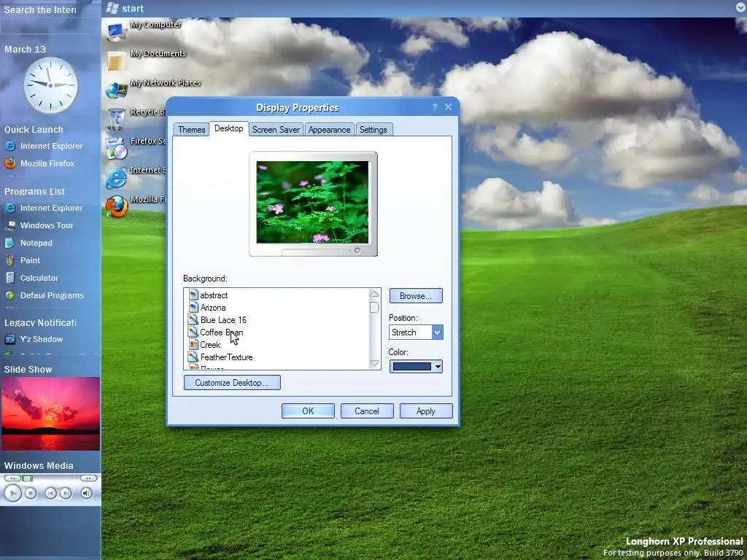Select Blue Lace 16 background

pos(217,320)
